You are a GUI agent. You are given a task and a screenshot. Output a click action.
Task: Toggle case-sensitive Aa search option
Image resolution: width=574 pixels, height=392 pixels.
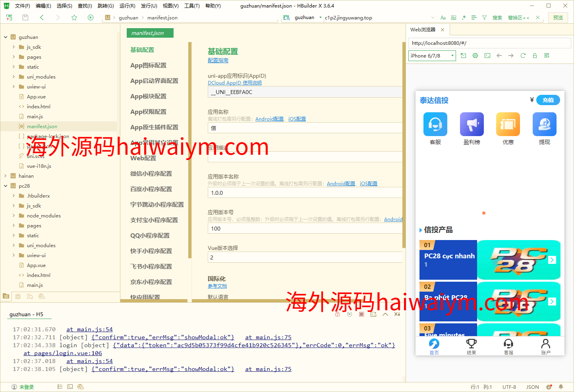(x=443, y=17)
